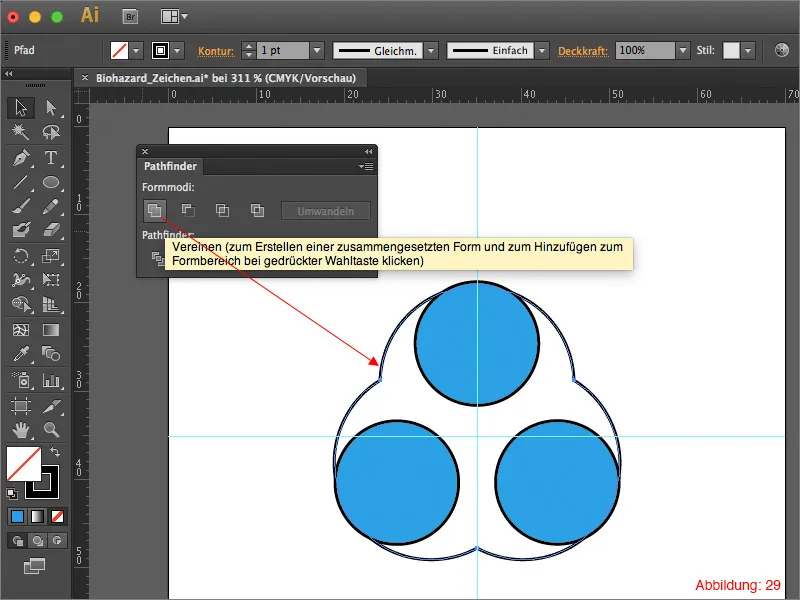Select the Type tool
This screenshot has width=800, height=600.
click(51, 158)
